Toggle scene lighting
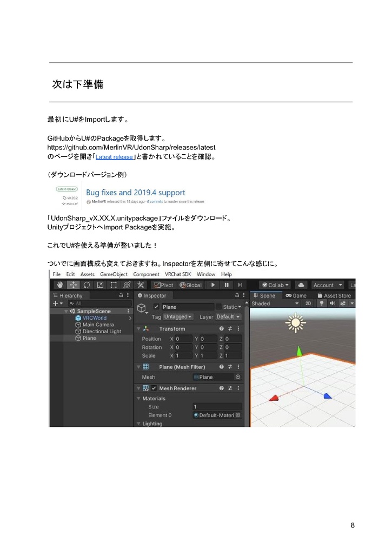Image resolution: width=392 pixels, height=554 pixels. pos(321,303)
